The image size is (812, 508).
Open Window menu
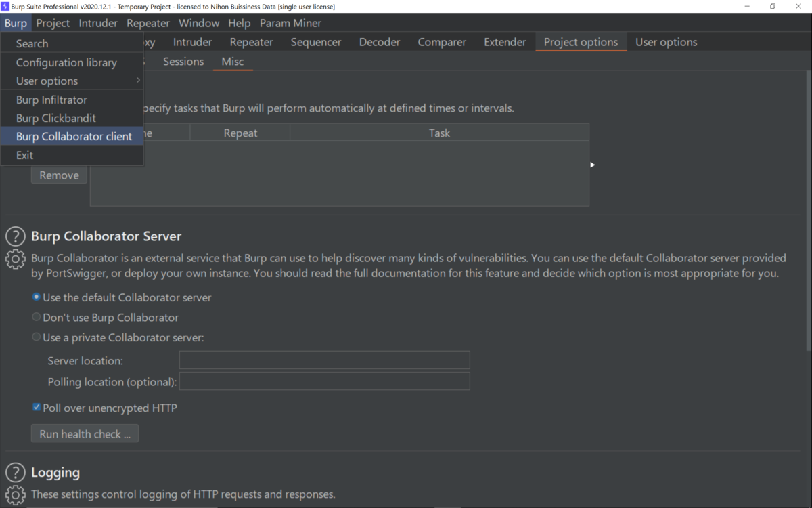tap(199, 23)
